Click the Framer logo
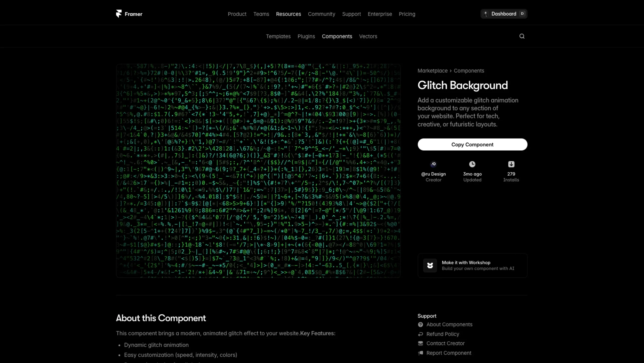The image size is (644, 363). coord(129,14)
